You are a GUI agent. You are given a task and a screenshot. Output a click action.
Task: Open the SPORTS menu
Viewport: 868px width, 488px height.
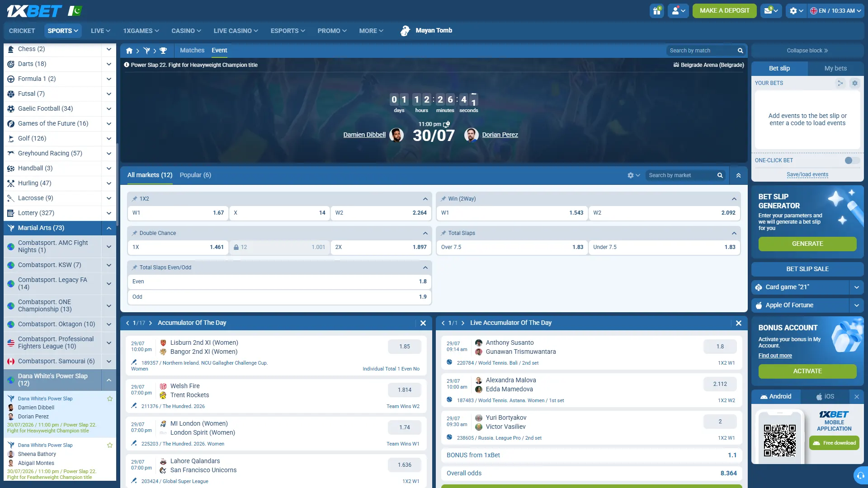tap(63, 31)
